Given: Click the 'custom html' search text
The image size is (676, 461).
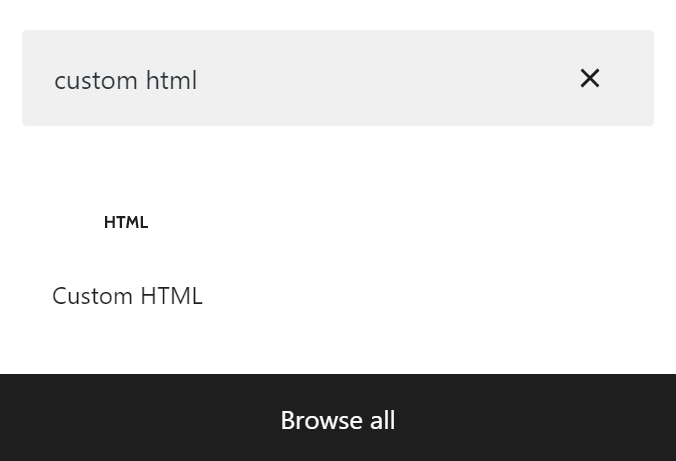Looking at the screenshot, I should tap(125, 80).
